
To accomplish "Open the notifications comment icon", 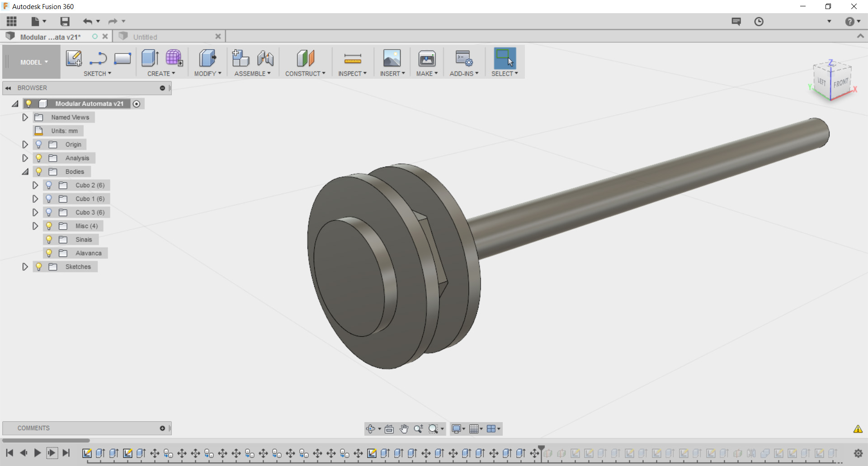I will coord(736,22).
